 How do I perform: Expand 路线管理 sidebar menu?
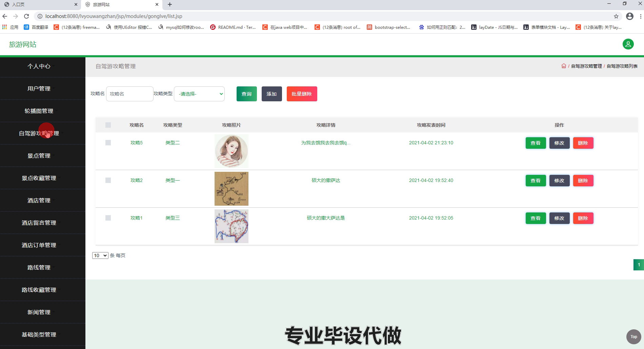(x=39, y=268)
